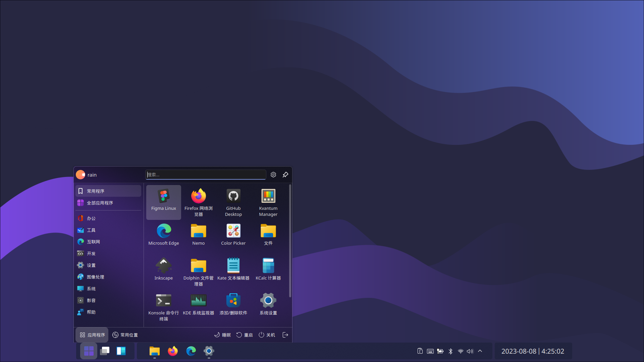Click the blue tiling widget icon in taskbar
Viewport: 644px width, 362px height.
click(121, 351)
